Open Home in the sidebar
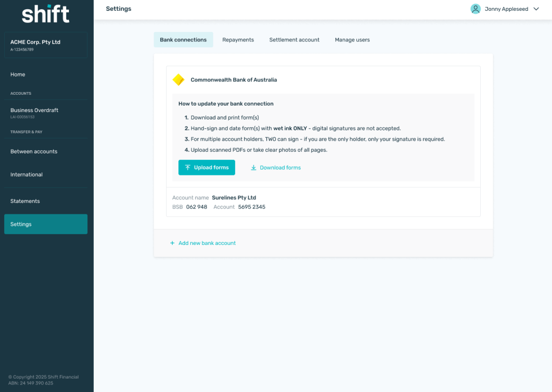552x392 pixels. click(46, 74)
